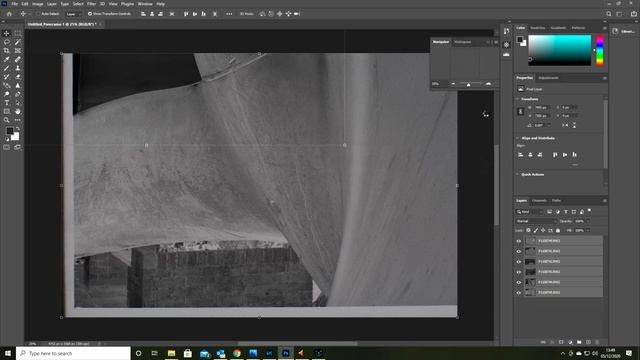Viewport: 640px width, 360px height.
Task: Select the Brush tool
Action: pyautogui.click(x=7, y=68)
